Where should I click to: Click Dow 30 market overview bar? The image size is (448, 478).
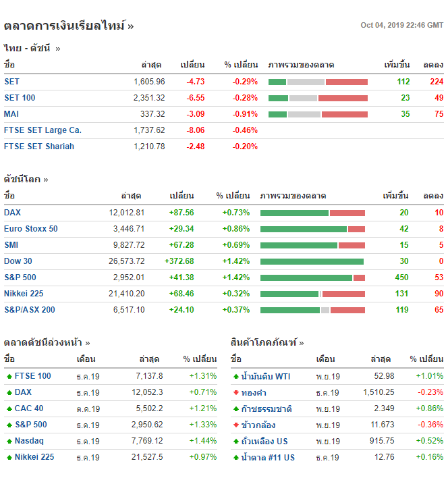[312, 261]
